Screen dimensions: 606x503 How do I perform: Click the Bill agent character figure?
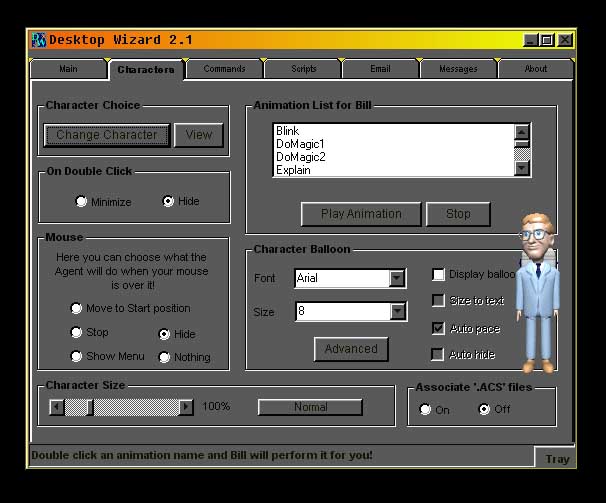538,293
